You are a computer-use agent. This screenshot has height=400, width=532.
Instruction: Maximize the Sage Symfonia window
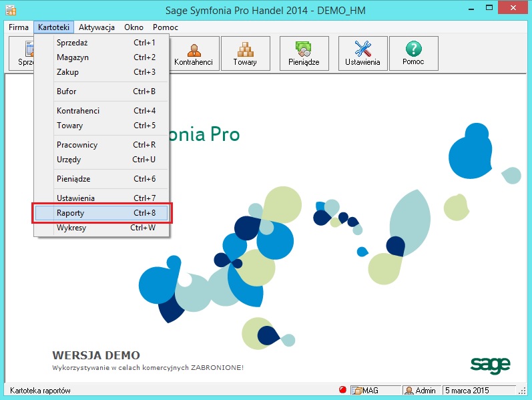pyautogui.click(x=489, y=8)
